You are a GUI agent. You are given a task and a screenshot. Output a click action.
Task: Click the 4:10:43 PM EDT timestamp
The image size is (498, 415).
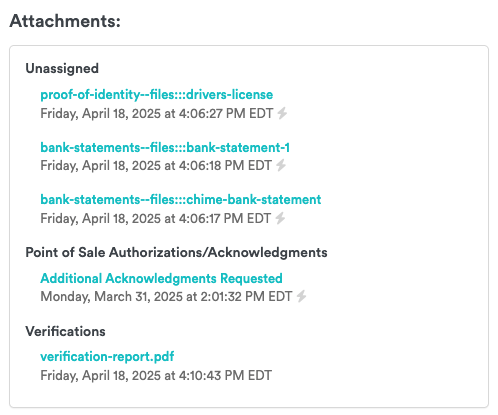[x=156, y=375]
